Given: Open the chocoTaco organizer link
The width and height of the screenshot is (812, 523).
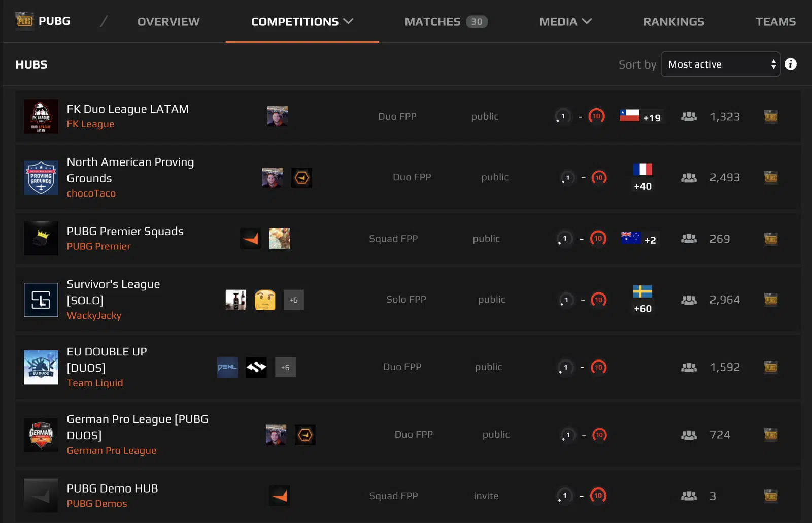Looking at the screenshot, I should coord(91,193).
